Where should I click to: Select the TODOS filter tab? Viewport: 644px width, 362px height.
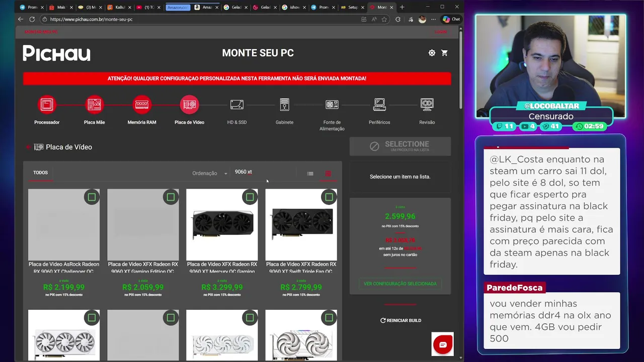40,173
